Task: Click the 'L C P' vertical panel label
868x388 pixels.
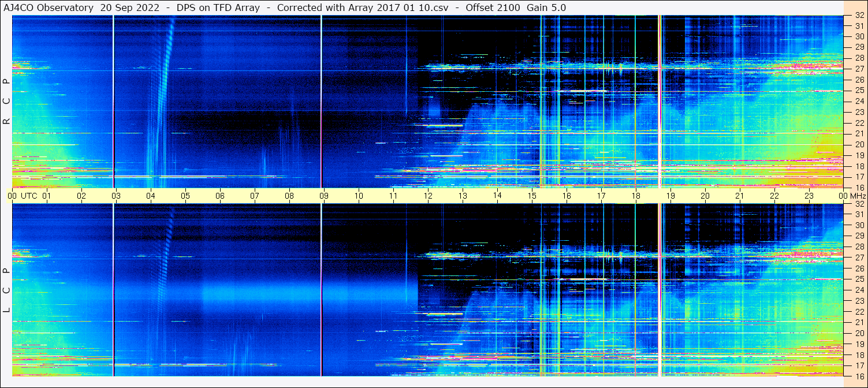Action: pyautogui.click(x=7, y=290)
